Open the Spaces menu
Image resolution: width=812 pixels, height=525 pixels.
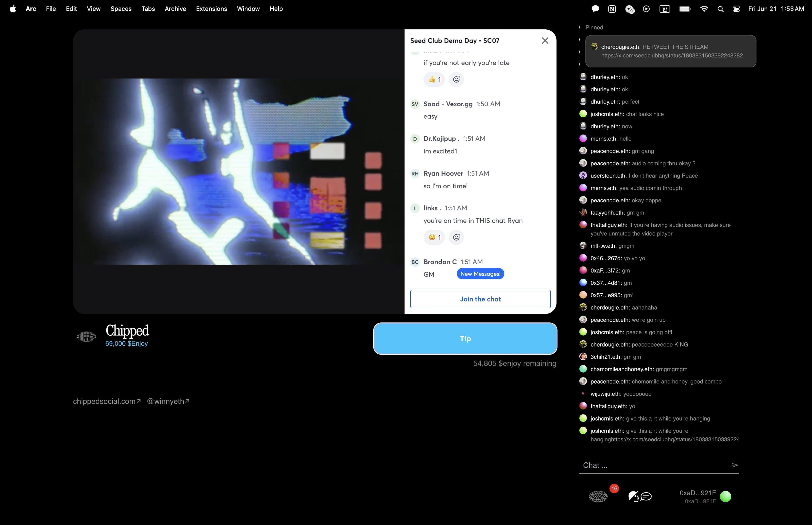(x=121, y=9)
